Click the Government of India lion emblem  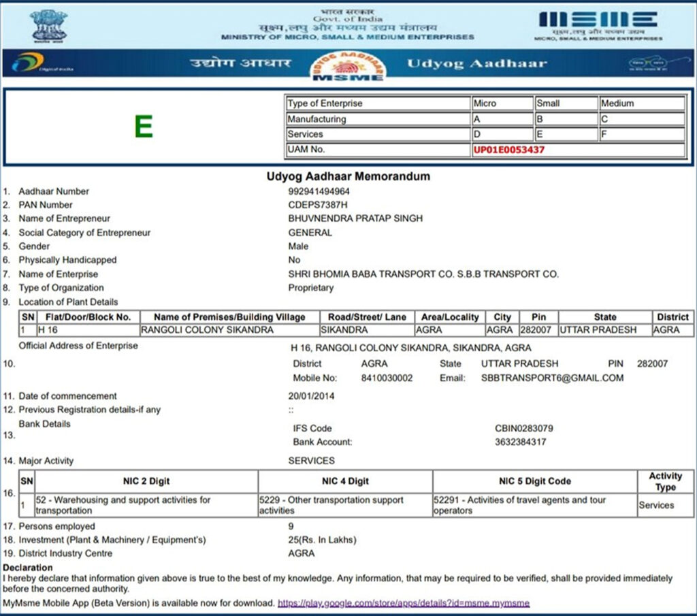point(48,27)
